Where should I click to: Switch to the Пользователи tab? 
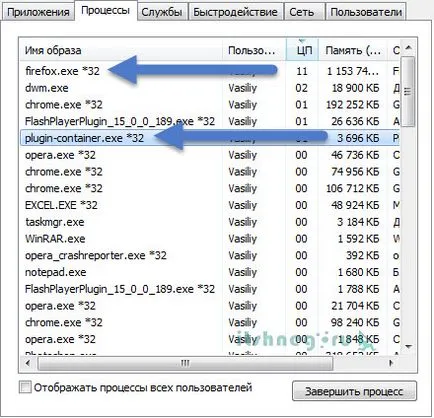366,12
